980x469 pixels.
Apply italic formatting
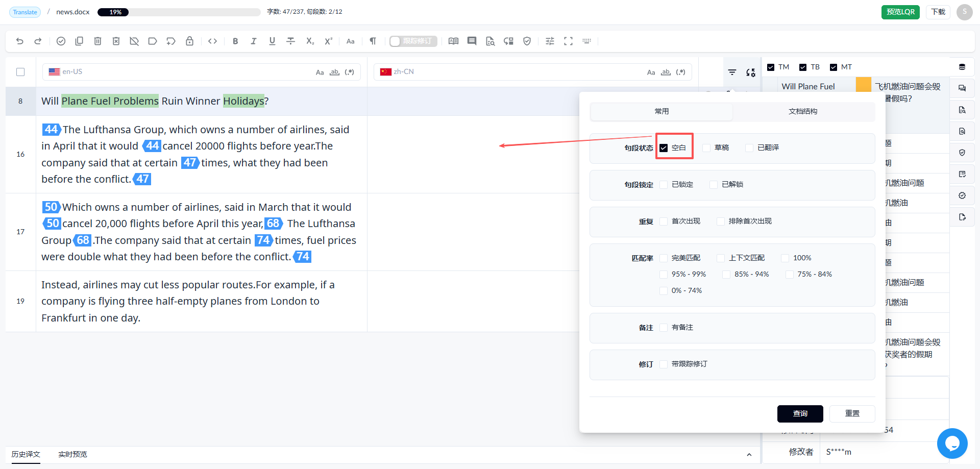(x=254, y=41)
